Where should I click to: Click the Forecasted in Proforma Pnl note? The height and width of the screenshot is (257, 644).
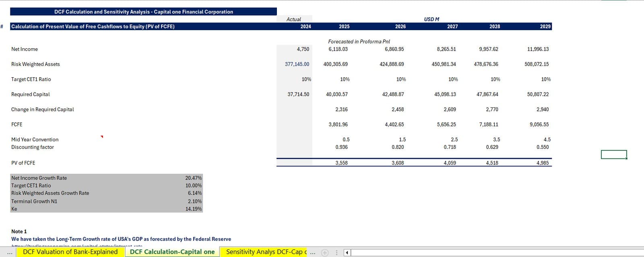coord(359,41)
